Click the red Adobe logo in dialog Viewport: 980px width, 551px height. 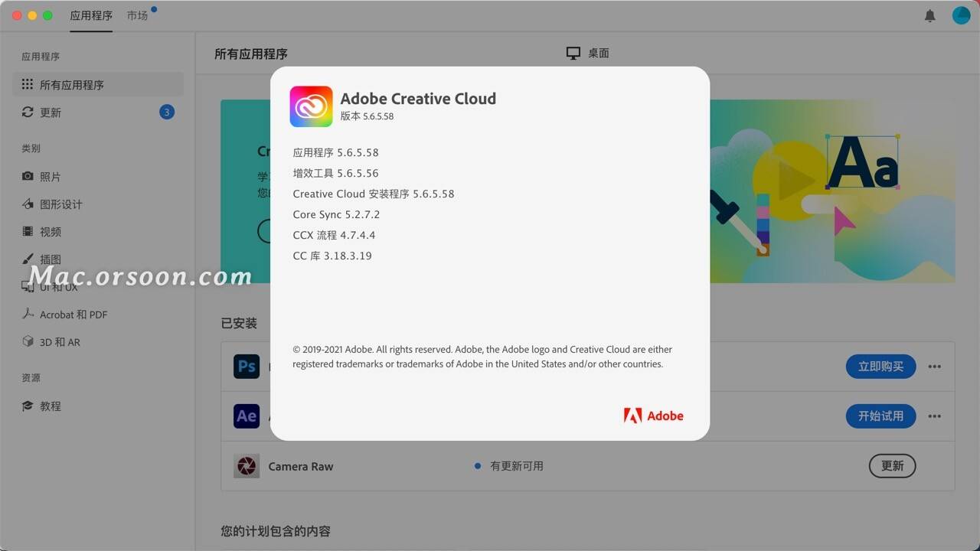coord(654,416)
